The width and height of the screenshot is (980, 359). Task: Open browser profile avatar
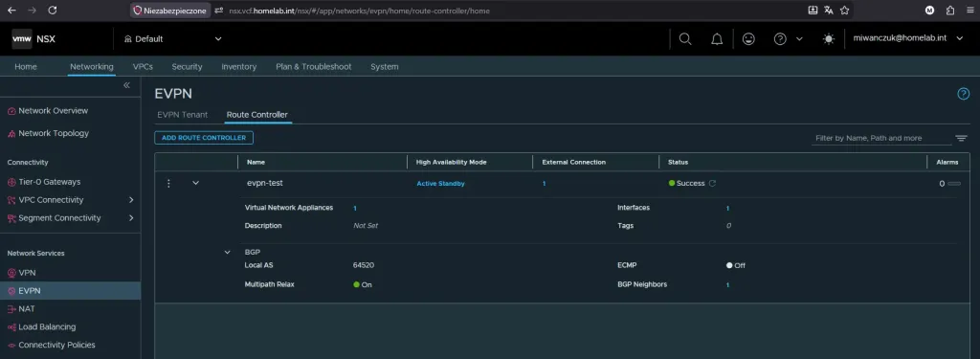click(x=929, y=10)
